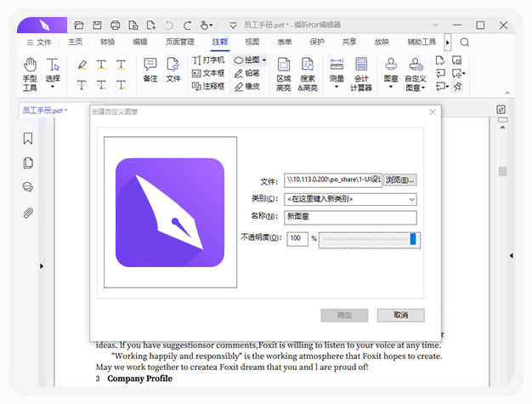The width and height of the screenshot is (532, 404).
Task: Click the search magnifier icon in ribbon
Action: click(x=465, y=42)
